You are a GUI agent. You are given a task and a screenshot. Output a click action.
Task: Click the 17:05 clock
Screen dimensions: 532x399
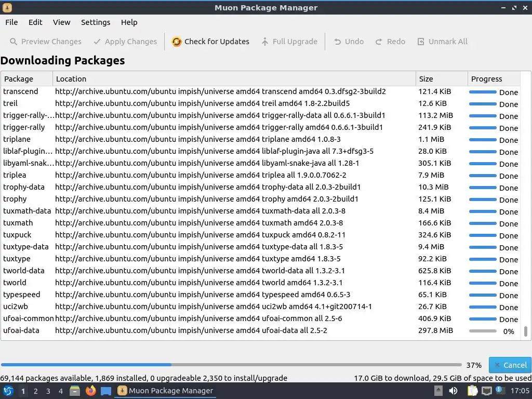coord(520,391)
